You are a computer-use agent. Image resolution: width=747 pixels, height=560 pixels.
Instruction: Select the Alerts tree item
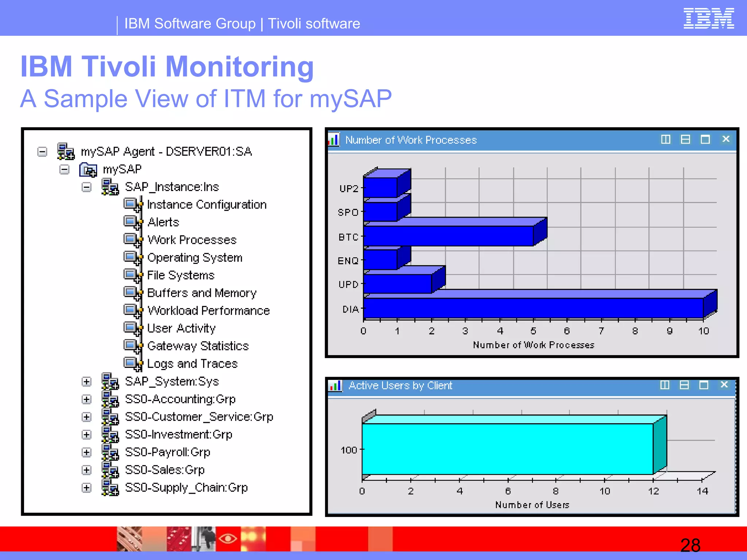pyautogui.click(x=163, y=222)
